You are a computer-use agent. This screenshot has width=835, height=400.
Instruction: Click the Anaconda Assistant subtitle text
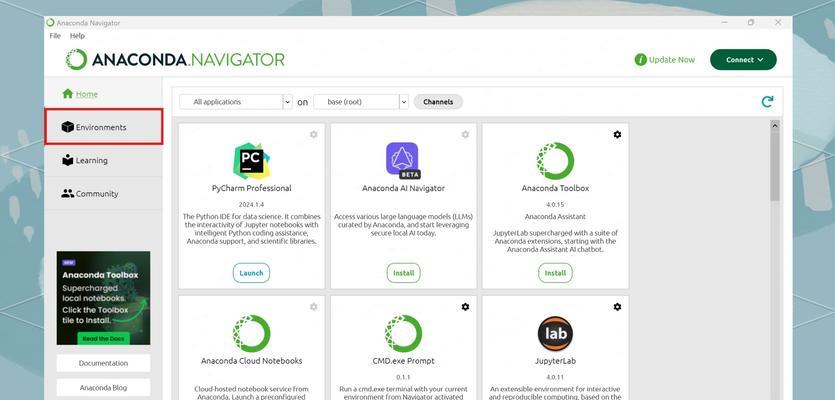pyautogui.click(x=555, y=217)
